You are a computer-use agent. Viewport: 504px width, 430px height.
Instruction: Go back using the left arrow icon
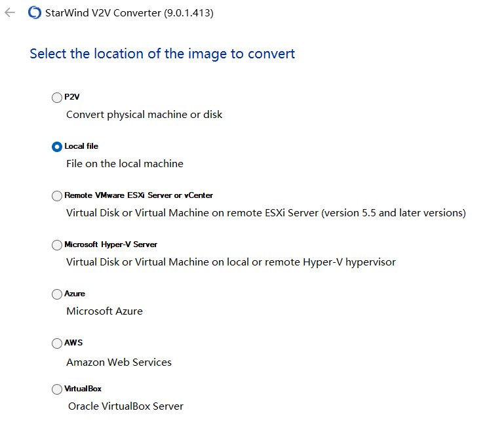[x=10, y=12]
